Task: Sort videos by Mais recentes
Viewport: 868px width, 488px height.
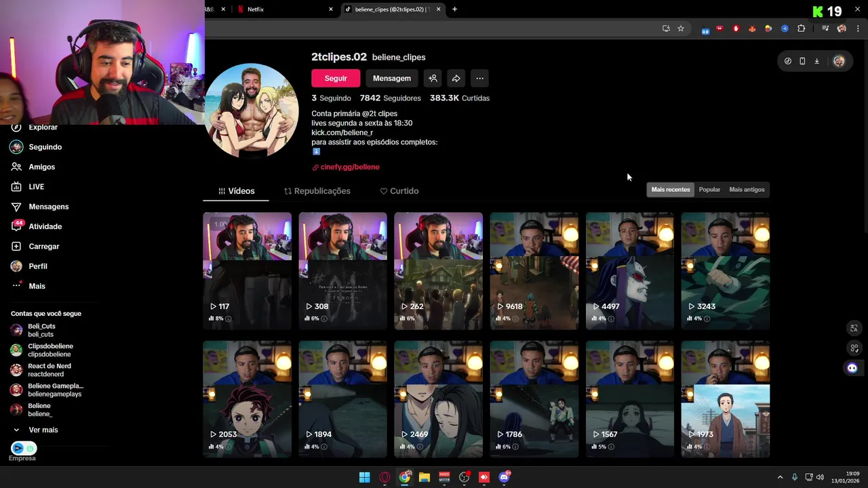Action: pyautogui.click(x=671, y=190)
